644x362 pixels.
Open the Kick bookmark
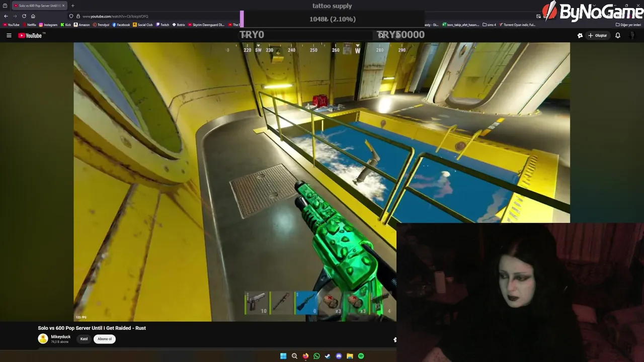(x=66, y=25)
